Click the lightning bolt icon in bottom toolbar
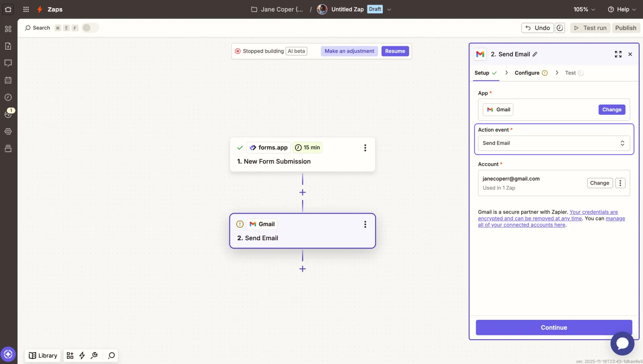Image resolution: width=643 pixels, height=364 pixels. [x=82, y=355]
